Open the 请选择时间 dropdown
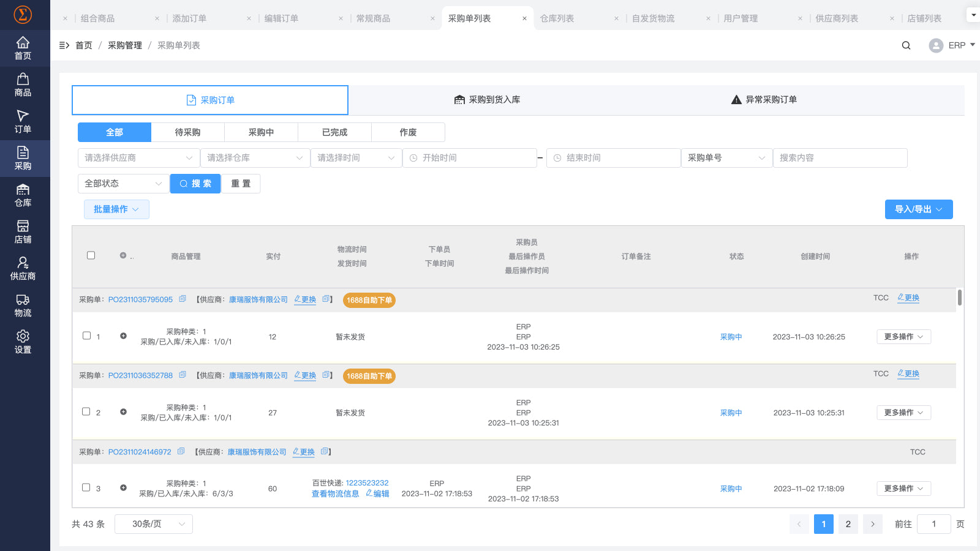The width and height of the screenshot is (980, 551). [x=356, y=158]
